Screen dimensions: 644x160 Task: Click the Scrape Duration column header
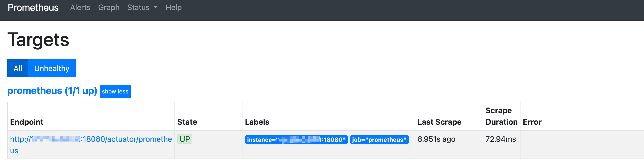pos(501,116)
